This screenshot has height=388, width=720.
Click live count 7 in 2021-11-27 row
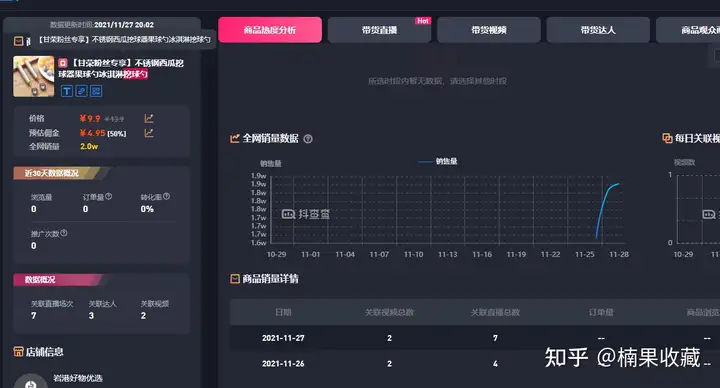pos(495,338)
